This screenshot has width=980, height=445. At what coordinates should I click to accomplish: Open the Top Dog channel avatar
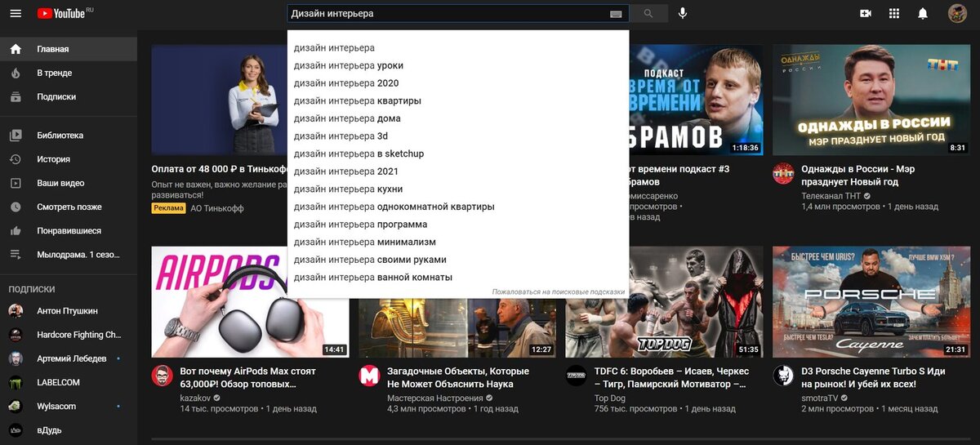(576, 376)
